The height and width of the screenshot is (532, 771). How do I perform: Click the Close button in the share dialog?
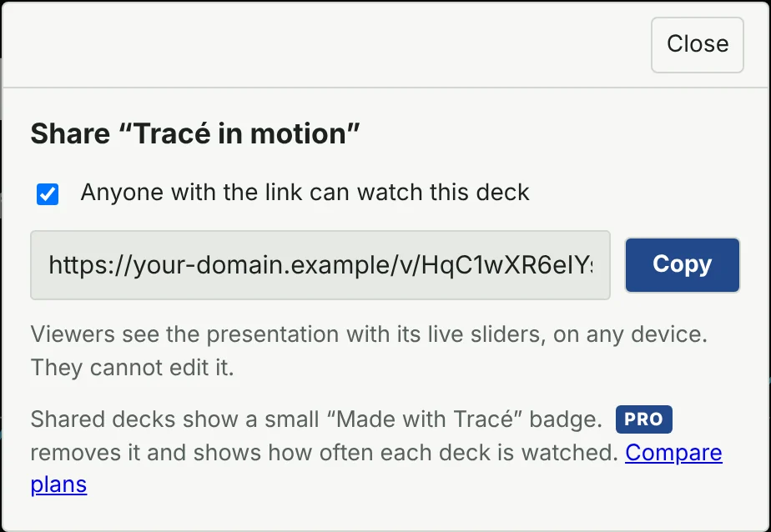coord(698,45)
